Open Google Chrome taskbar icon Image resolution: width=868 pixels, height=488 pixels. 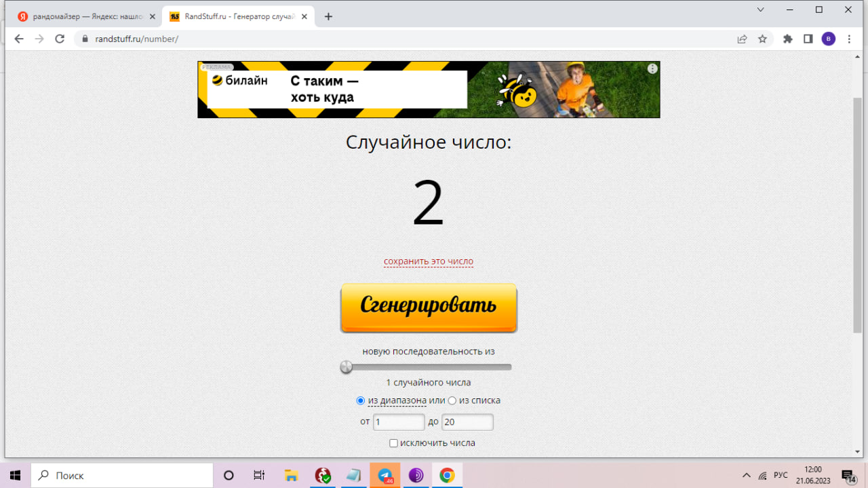(x=447, y=475)
